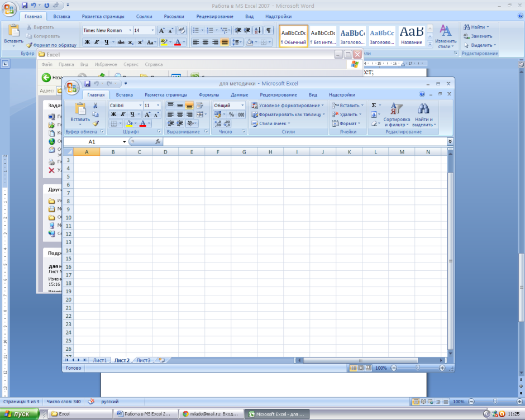Click Word's clear formatting icon
This screenshot has width=525, height=420.
tap(182, 31)
